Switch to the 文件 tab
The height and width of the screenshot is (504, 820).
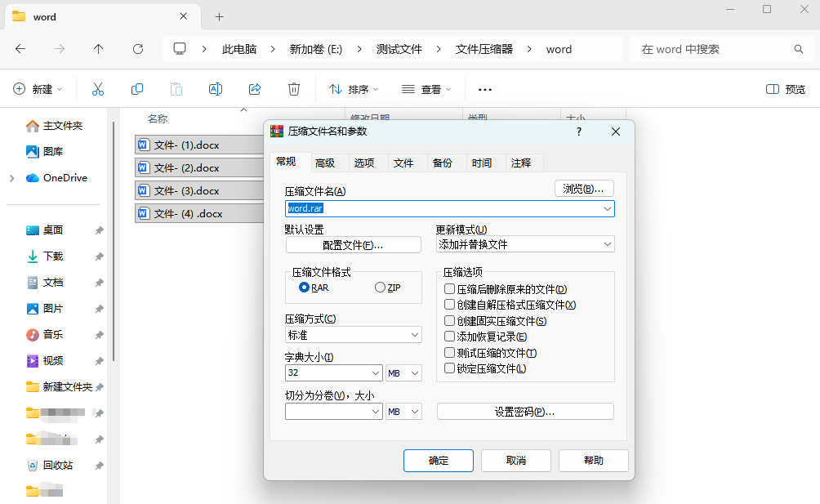click(x=403, y=163)
